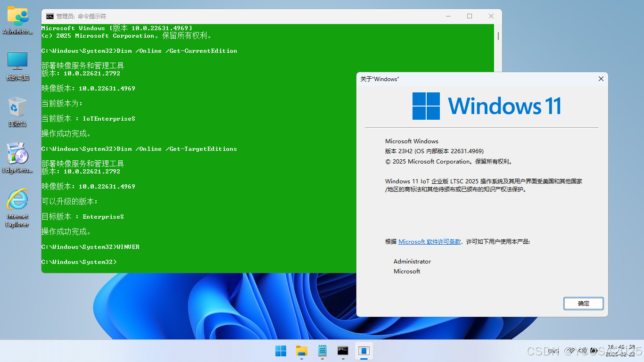Select the EdgeSetup desktop icon
Image resolution: width=644 pixels, height=362 pixels.
click(18, 158)
